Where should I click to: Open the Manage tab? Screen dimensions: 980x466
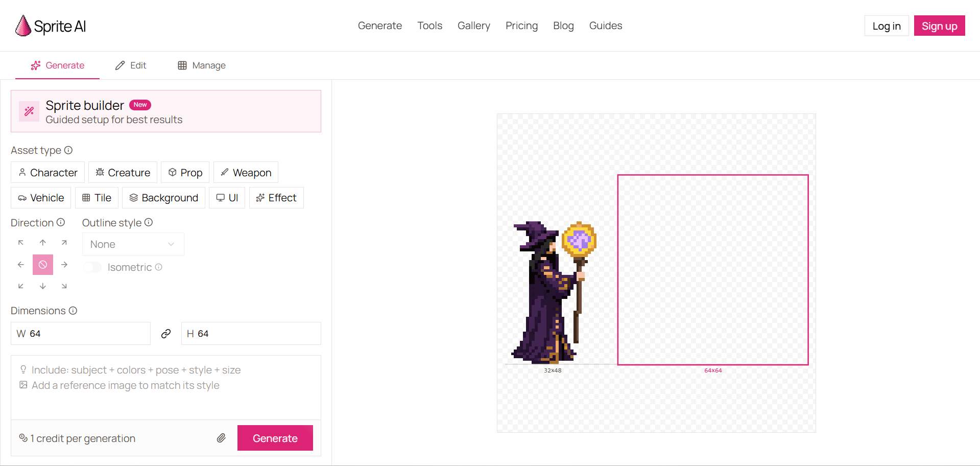point(202,65)
